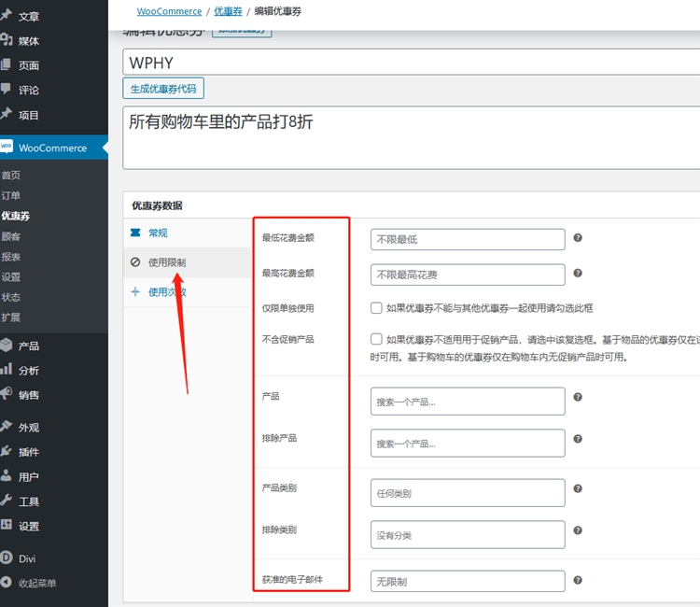The width and height of the screenshot is (700, 607).
Task: Click the 最高花费金额 input field
Action: click(468, 275)
